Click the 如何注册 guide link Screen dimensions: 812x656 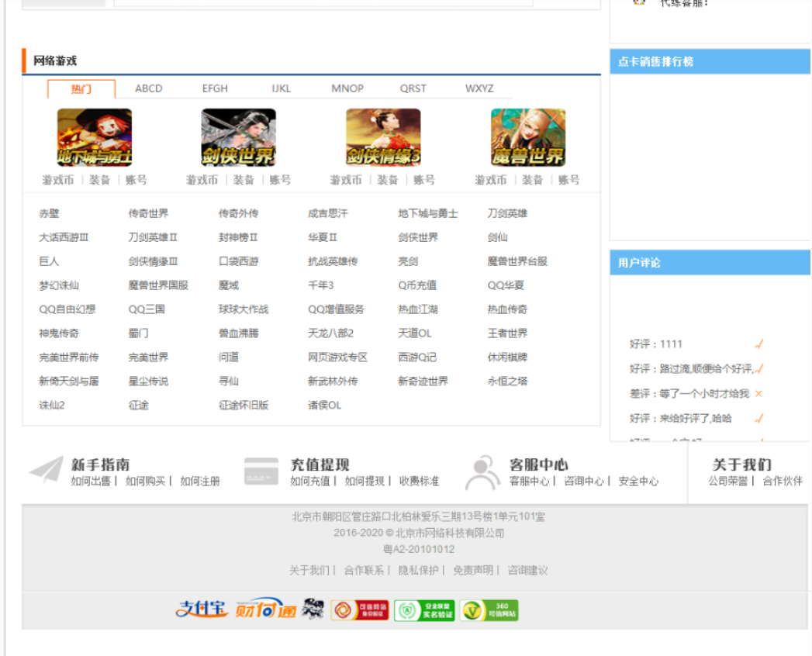(x=200, y=481)
